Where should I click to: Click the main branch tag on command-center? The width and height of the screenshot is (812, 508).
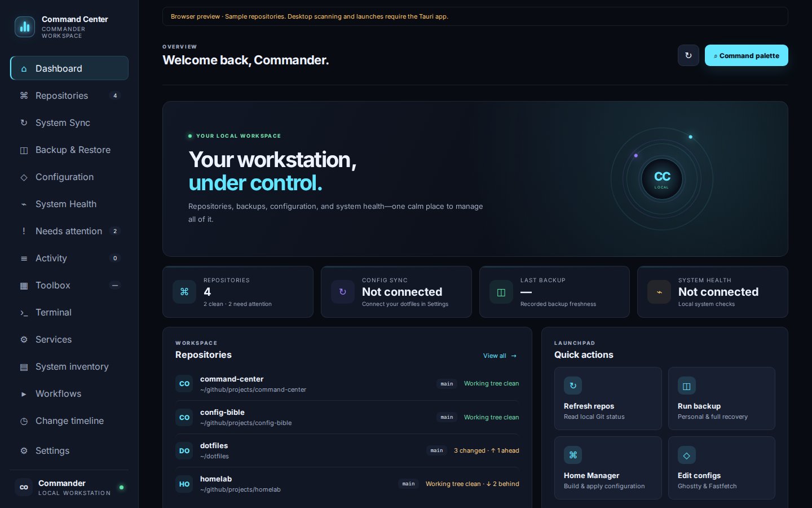tap(447, 384)
